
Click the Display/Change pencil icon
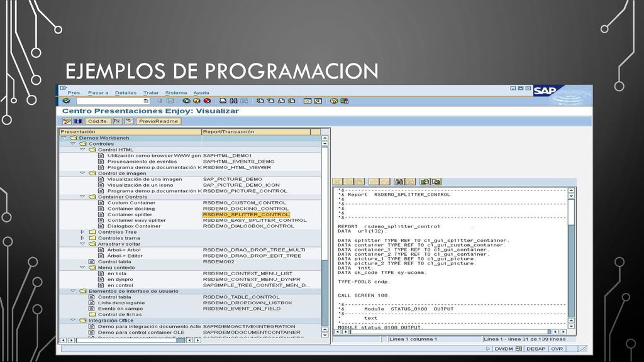[x=67, y=121]
